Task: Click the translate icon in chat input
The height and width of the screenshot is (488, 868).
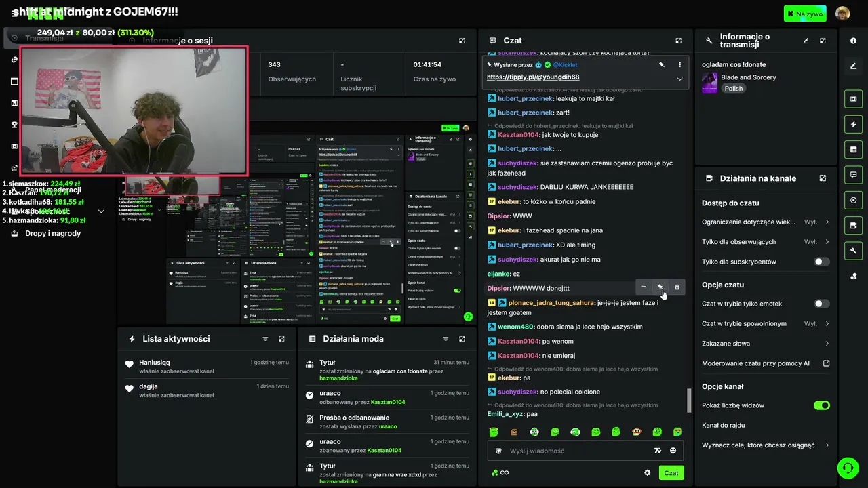Action: (657, 451)
